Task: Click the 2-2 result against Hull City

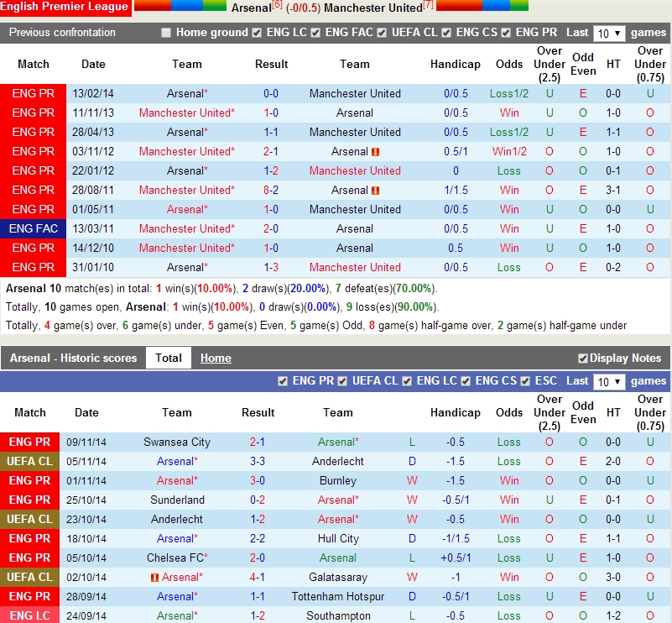Action: (x=258, y=538)
